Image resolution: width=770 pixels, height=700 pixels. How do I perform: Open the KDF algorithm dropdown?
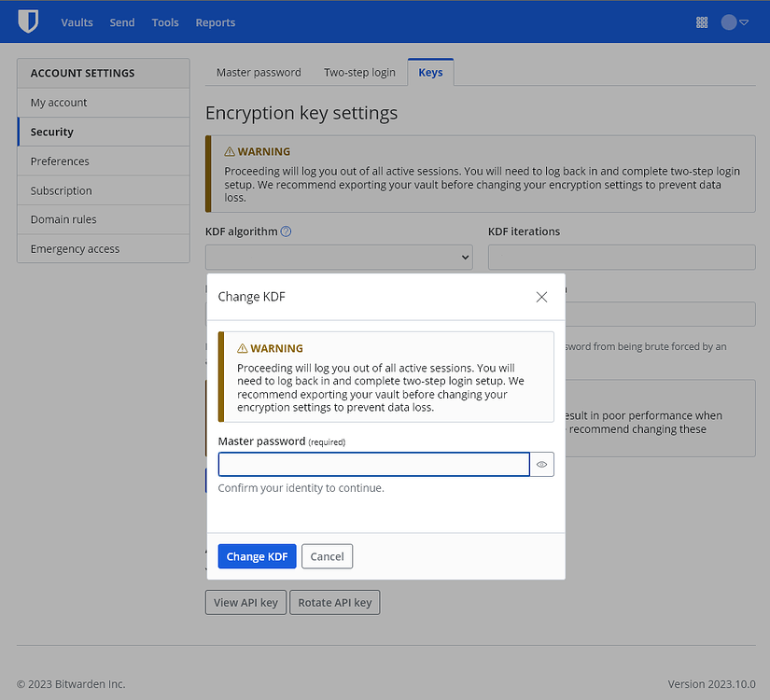point(339,257)
